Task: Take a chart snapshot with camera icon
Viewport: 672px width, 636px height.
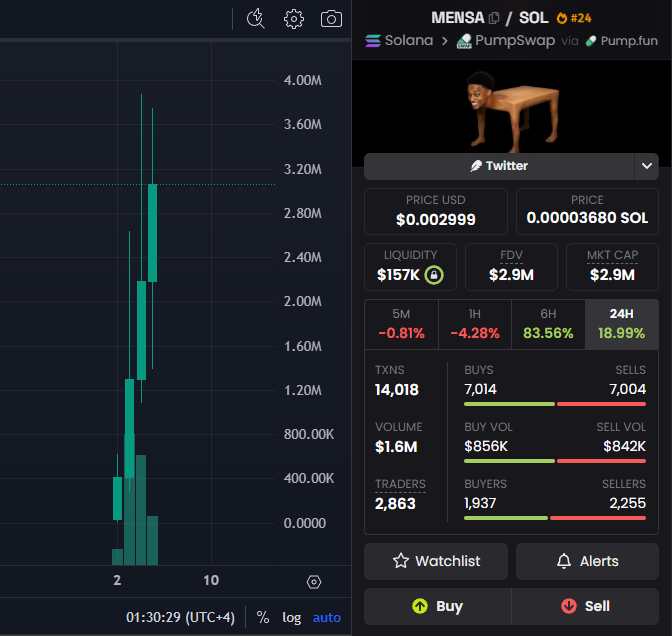Action: [331, 19]
